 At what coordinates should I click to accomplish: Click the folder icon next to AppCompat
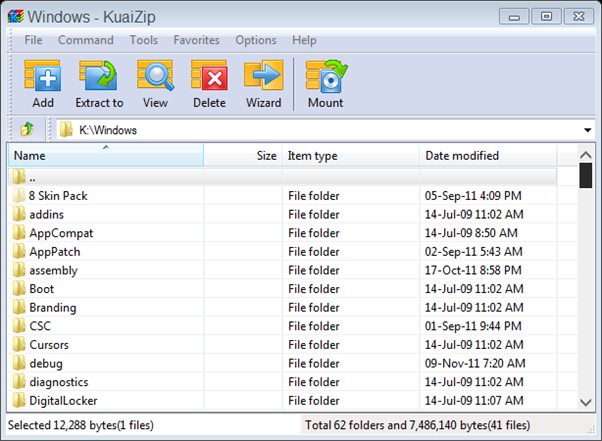tap(19, 233)
